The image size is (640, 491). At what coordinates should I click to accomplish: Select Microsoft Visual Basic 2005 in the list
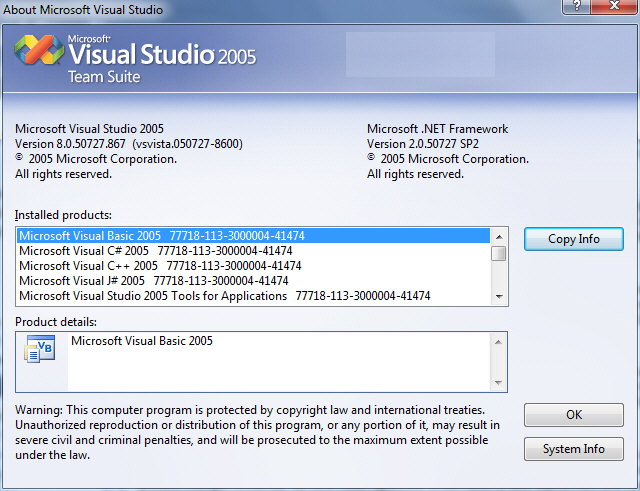161,236
